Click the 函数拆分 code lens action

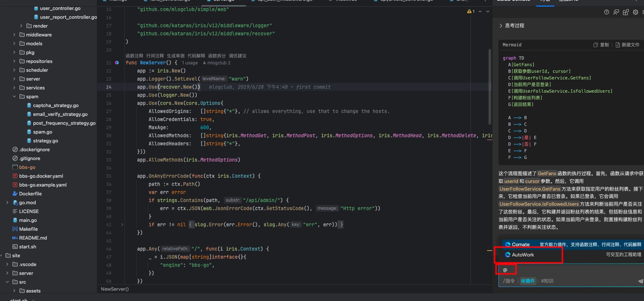pyautogui.click(x=217, y=56)
